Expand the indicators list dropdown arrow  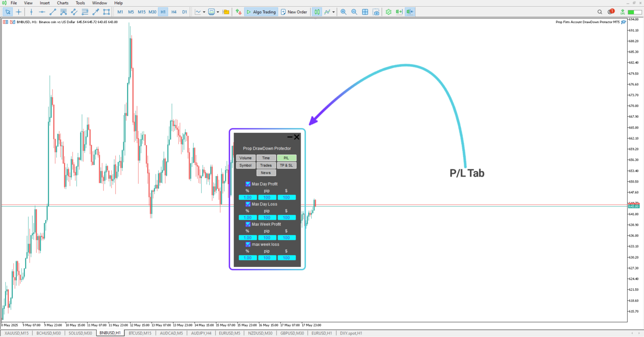(x=333, y=12)
